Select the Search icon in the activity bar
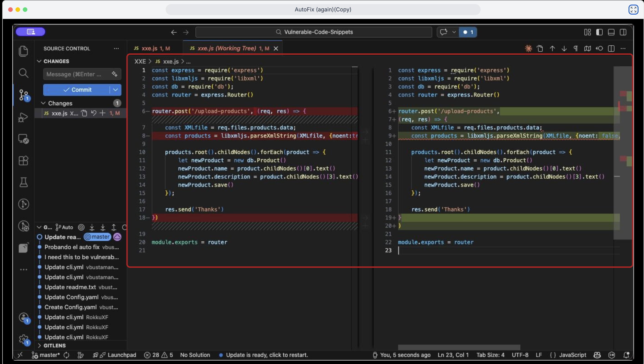This screenshot has height=364, width=644. click(x=24, y=73)
